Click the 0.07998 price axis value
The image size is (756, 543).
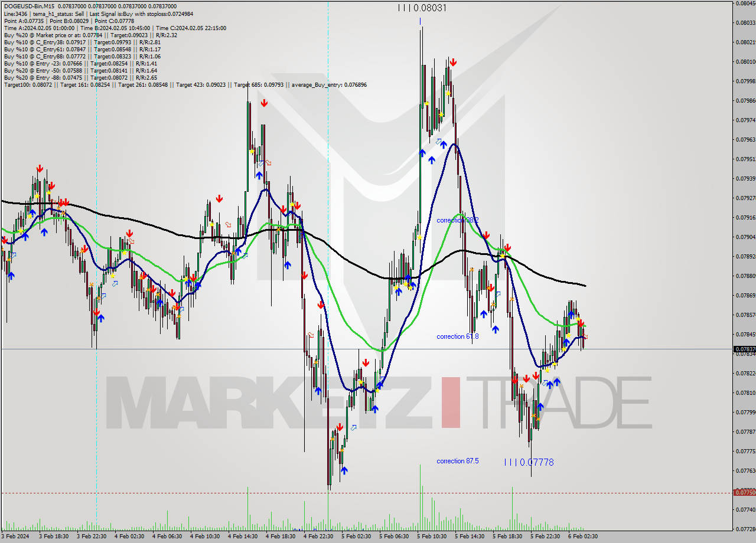[x=745, y=81]
